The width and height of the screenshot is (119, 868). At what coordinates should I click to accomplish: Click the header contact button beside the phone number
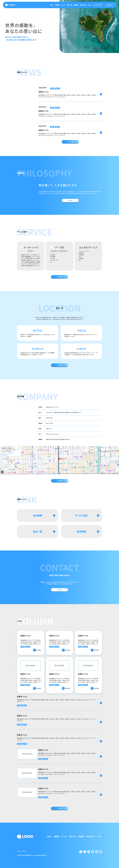[109, 5]
